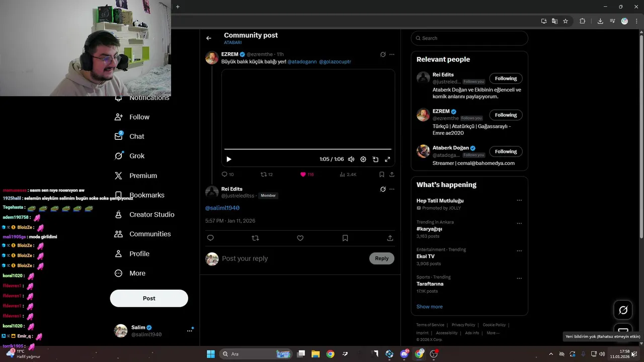Image resolution: width=644 pixels, height=362 pixels.
Task: Toggle Following for Ataberk Doğan
Action: (x=506, y=151)
